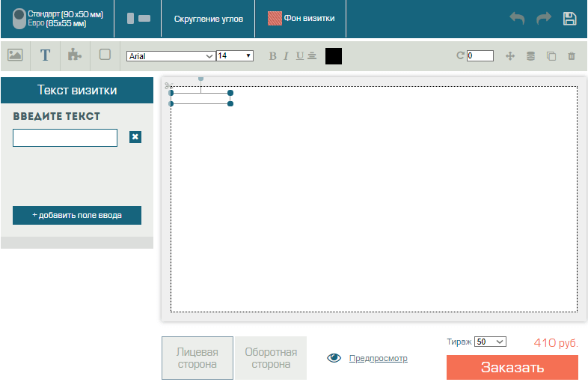Image resolution: width=588 pixels, height=391 pixels.
Task: Switch to Лицевая сторона tab
Action: click(x=197, y=358)
